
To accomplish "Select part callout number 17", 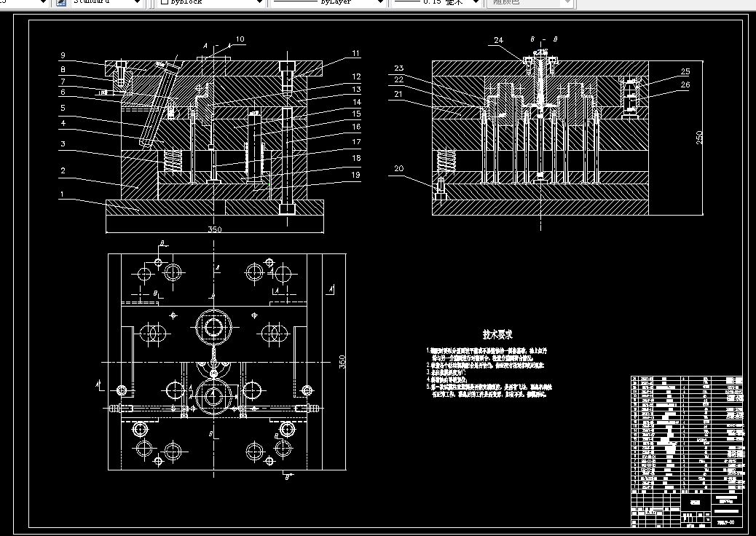I will click(x=356, y=142).
